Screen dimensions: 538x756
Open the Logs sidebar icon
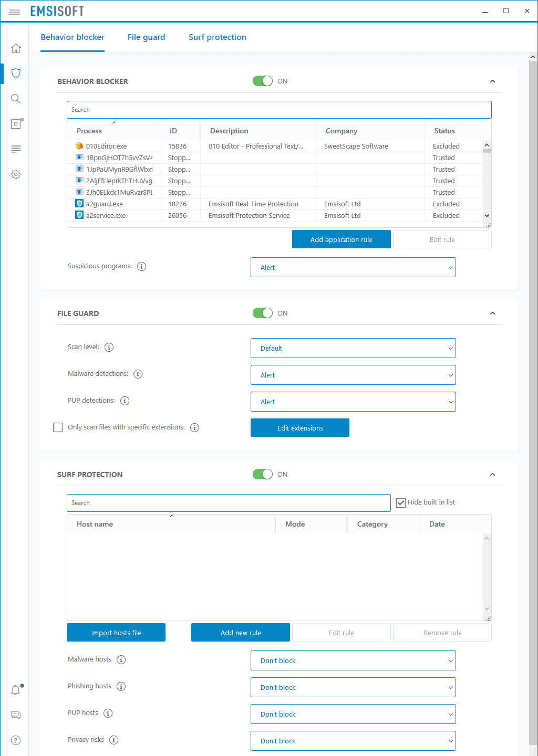[x=16, y=149]
